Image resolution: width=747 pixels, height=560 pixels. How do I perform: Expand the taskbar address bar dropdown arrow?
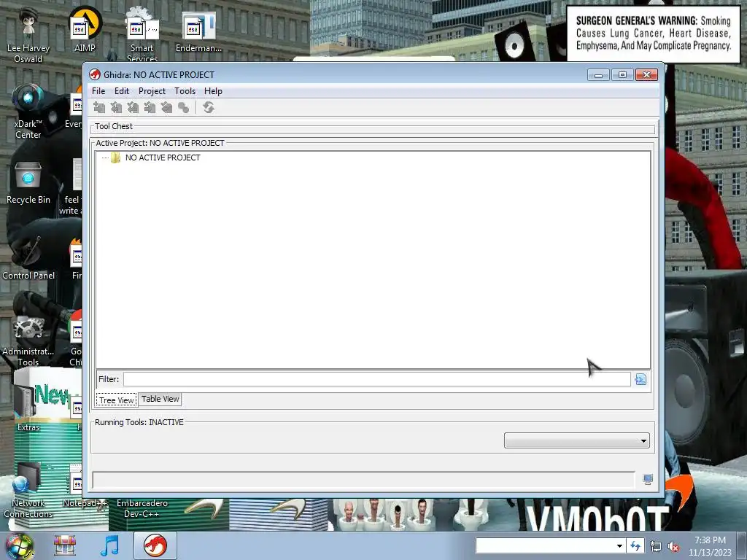(619, 545)
